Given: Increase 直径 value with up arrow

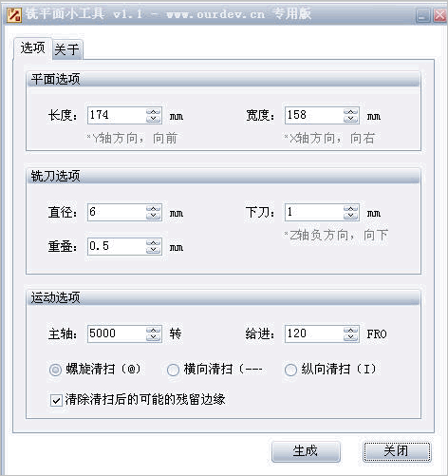Looking at the screenshot, I should pos(154,208).
